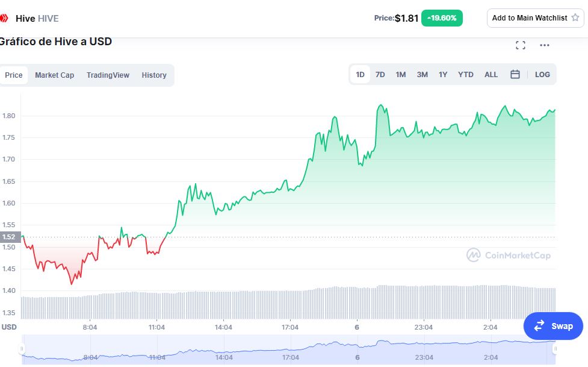The height and width of the screenshot is (367, 588).
Task: Click Add to Main Watchlist button
Action: tap(535, 18)
